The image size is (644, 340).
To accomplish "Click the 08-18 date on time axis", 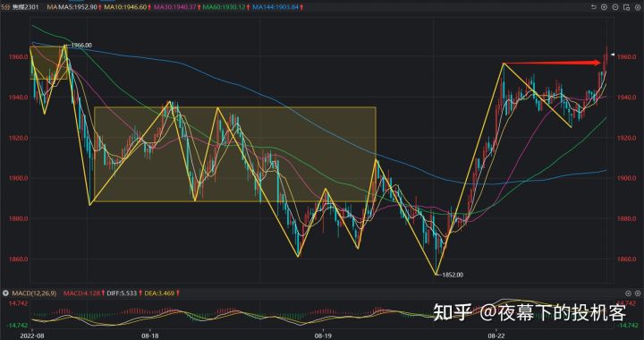I will pyautogui.click(x=150, y=336).
